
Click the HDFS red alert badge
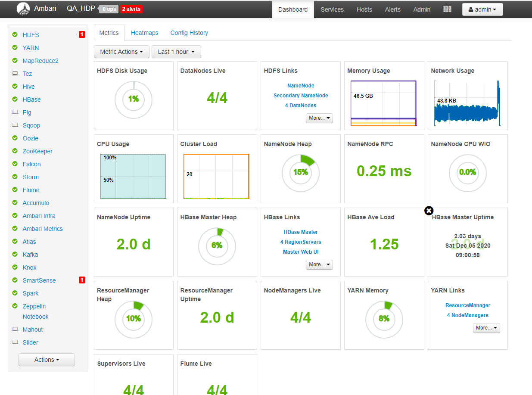coord(82,35)
